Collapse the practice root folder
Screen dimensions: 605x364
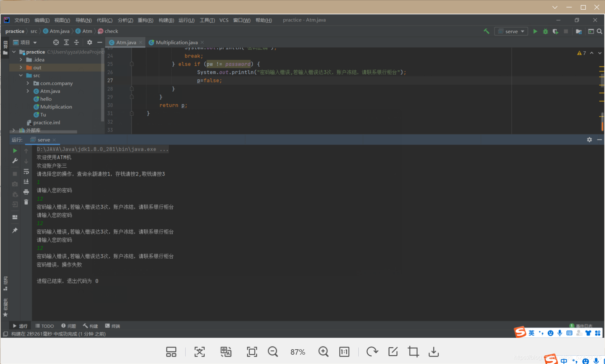[14, 52]
